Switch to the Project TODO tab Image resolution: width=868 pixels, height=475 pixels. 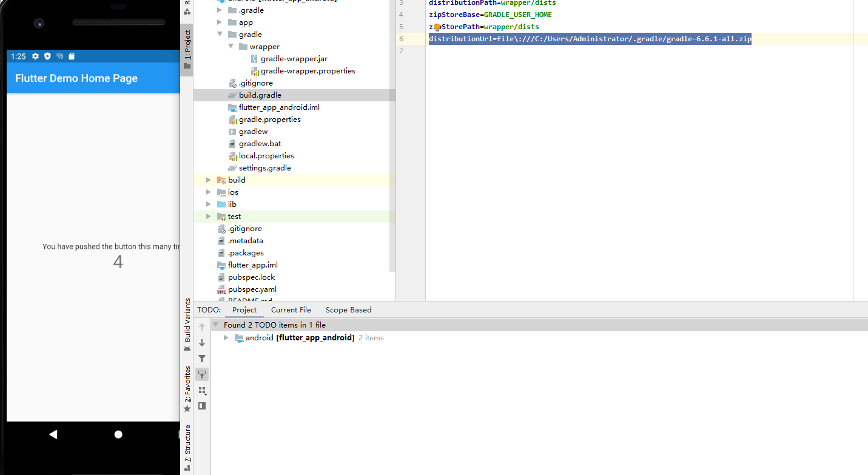point(244,310)
